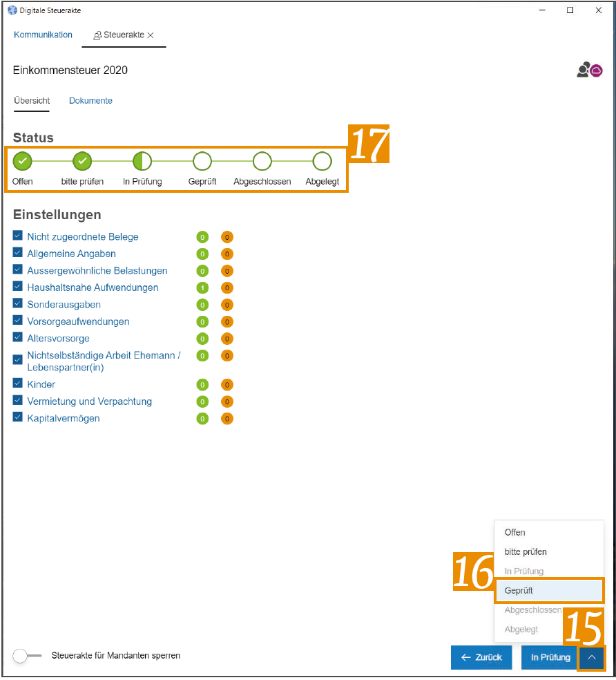Collapse the status dropdown arrow button
This screenshot has height=680, width=616.
[x=592, y=657]
